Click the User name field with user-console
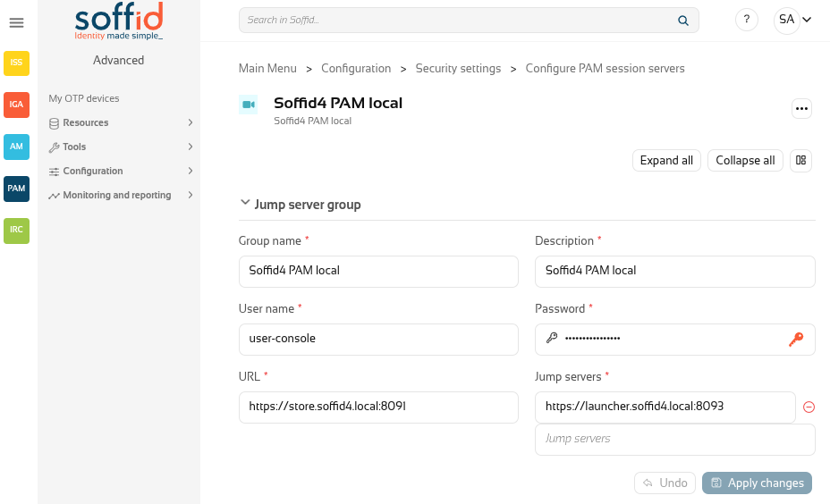Viewport: 830px width, 504px height. coord(378,340)
